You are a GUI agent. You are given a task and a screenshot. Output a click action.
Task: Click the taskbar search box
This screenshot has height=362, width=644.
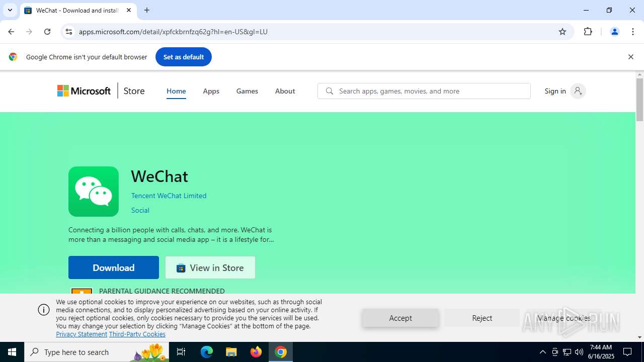97,352
